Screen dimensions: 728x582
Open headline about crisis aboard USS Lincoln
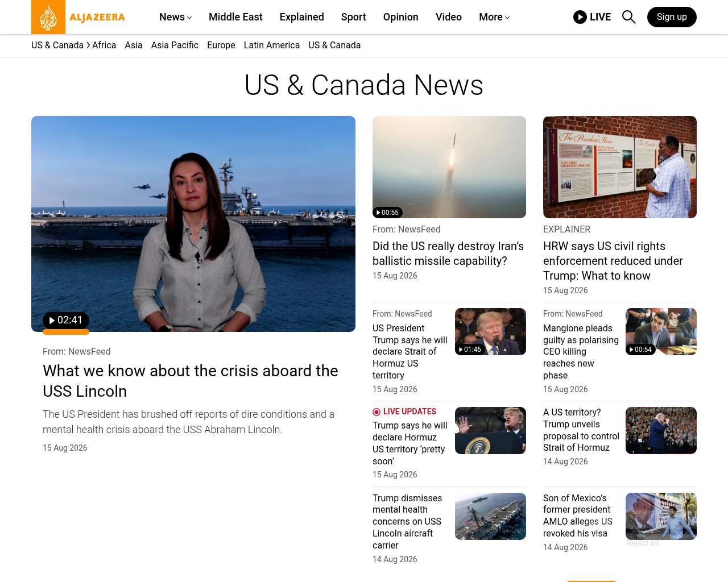pyautogui.click(x=191, y=381)
